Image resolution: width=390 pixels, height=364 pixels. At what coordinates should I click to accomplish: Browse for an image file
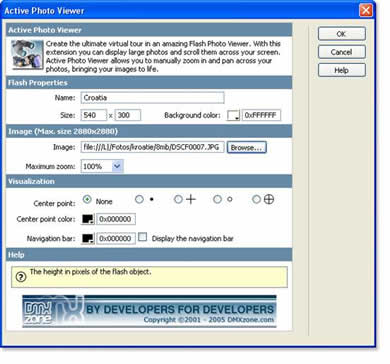click(x=247, y=147)
